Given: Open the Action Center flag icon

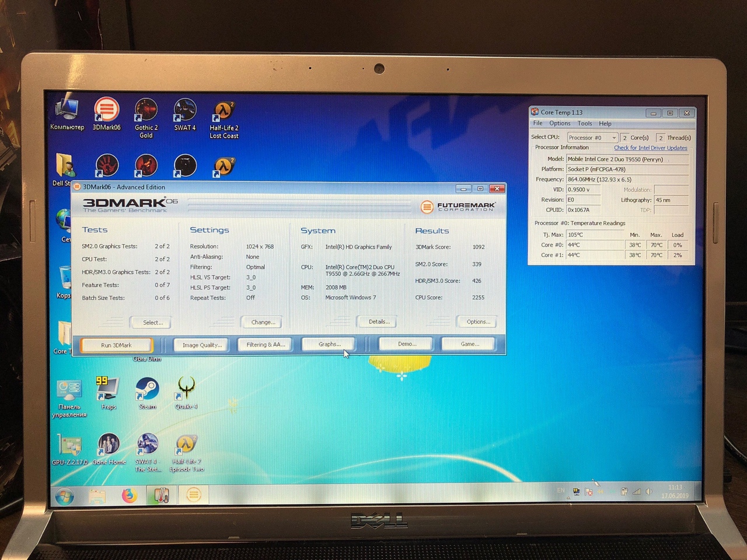Looking at the screenshot, I should 588,492.
